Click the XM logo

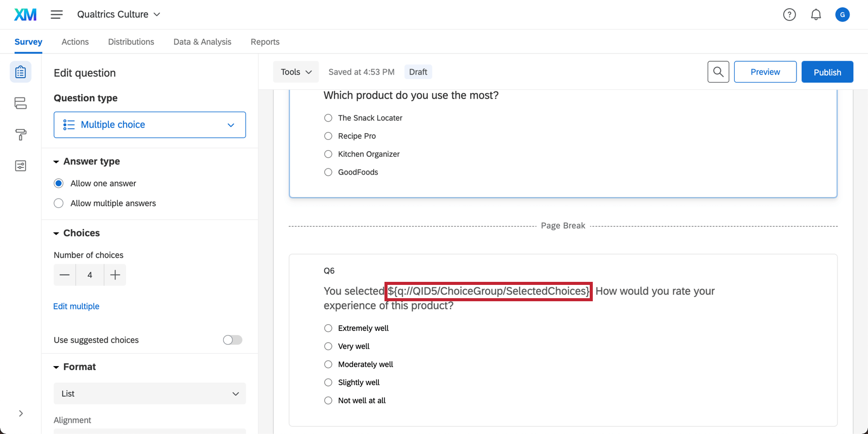point(25,15)
